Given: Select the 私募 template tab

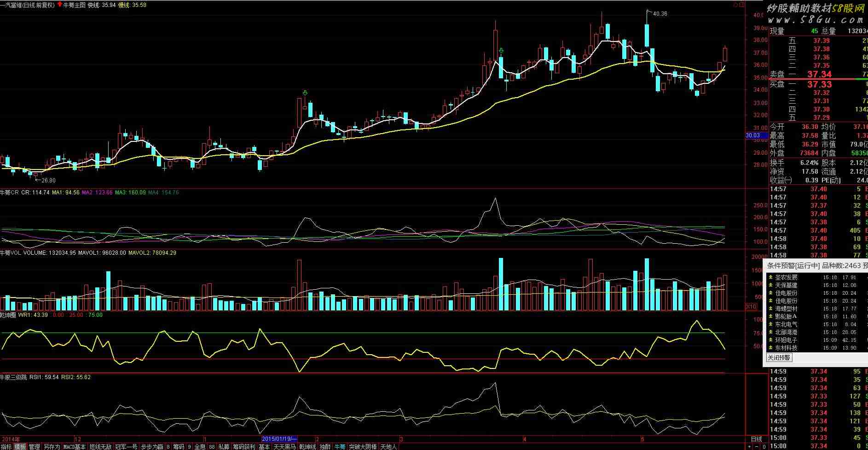Looking at the screenshot, I should pyautogui.click(x=224, y=446).
